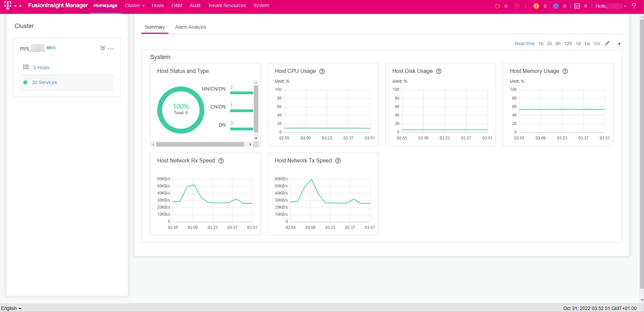Click scroll-down arrow in Host Status panel
Viewport: 644px width, 312px height.
pyautogui.click(x=256, y=138)
